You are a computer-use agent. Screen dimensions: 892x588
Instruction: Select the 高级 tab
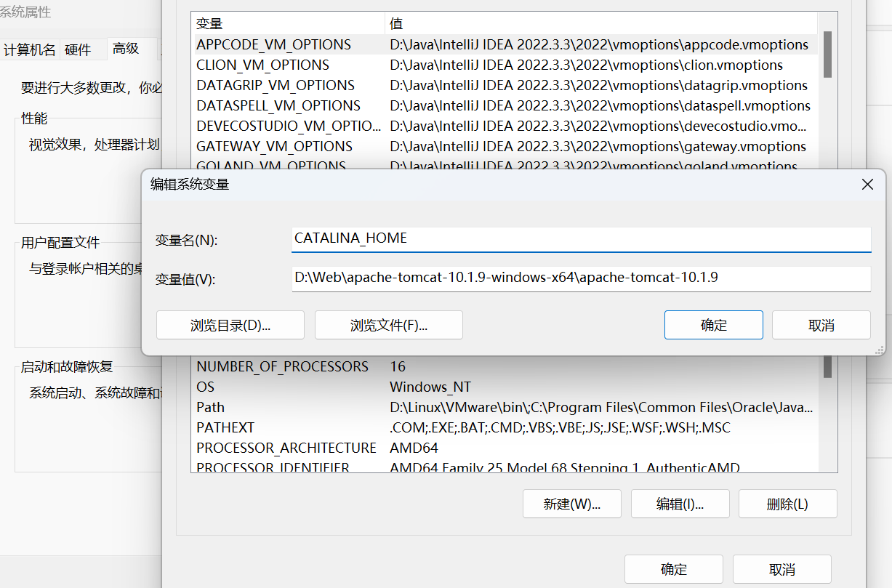tap(126, 49)
